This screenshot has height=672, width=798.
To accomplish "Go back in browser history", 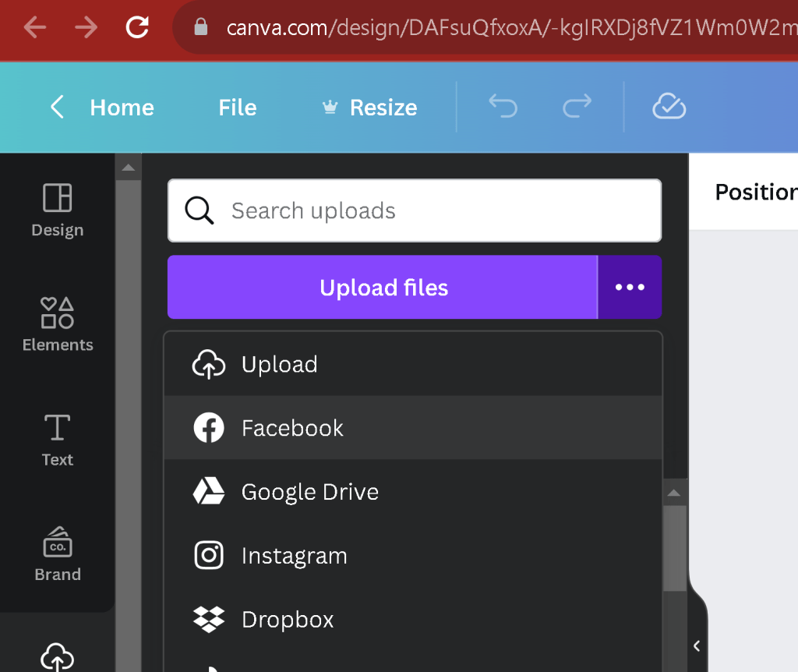I will click(x=35, y=27).
